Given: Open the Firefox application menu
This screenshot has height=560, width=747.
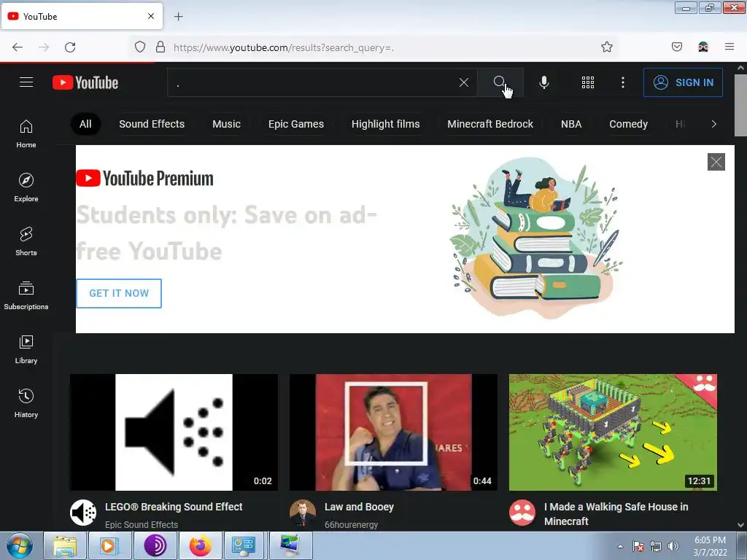Looking at the screenshot, I should [x=729, y=47].
